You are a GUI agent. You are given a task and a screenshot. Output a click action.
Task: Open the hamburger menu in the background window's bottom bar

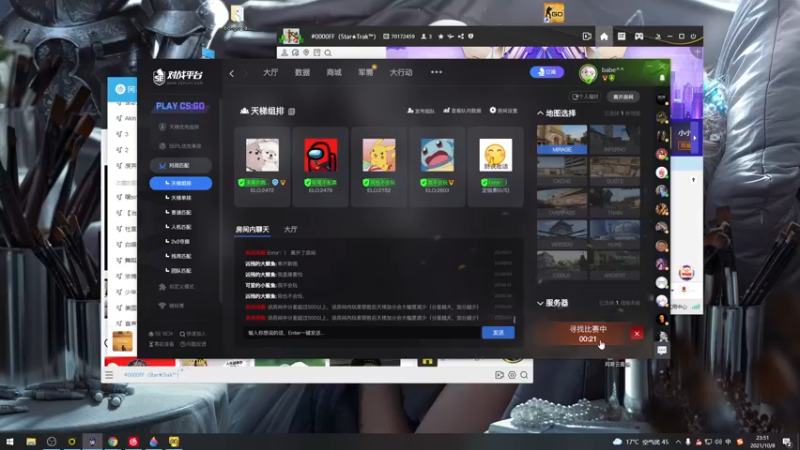pyautogui.click(x=109, y=375)
